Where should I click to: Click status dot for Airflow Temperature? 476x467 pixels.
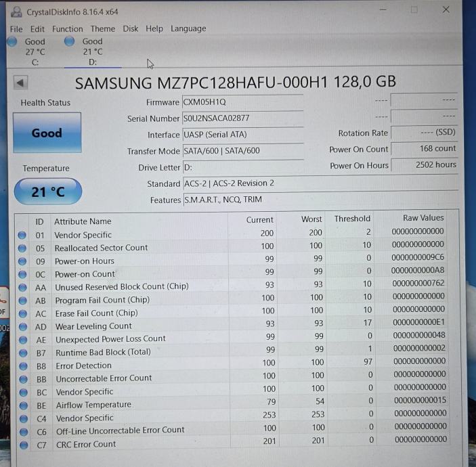[24, 405]
